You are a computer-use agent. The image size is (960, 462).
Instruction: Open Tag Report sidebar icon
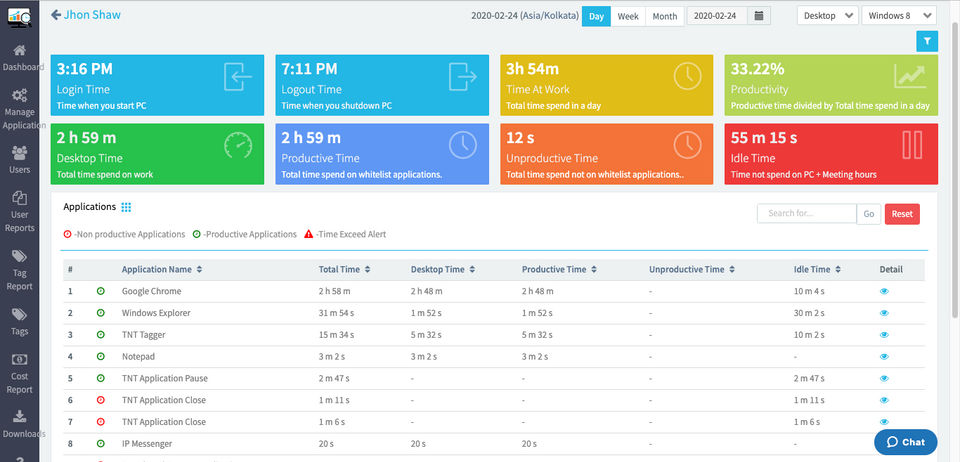[20, 256]
